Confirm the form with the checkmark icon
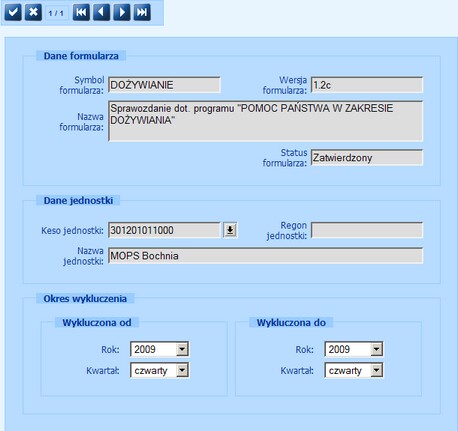This screenshot has height=431, width=458. [x=13, y=12]
